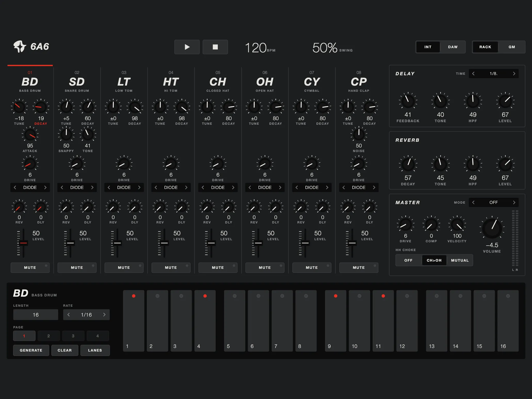The image size is (532, 399).
Task: Toggle sequencer step 9 off
Action: [335, 321]
